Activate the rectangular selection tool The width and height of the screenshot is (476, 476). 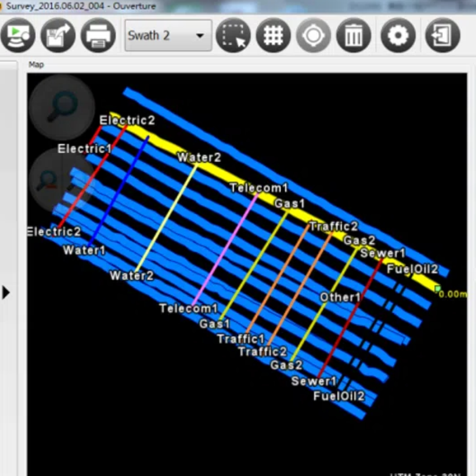pyautogui.click(x=233, y=36)
